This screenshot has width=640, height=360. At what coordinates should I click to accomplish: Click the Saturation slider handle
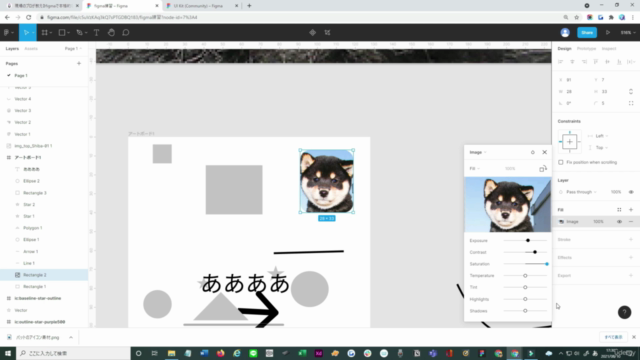547,264
